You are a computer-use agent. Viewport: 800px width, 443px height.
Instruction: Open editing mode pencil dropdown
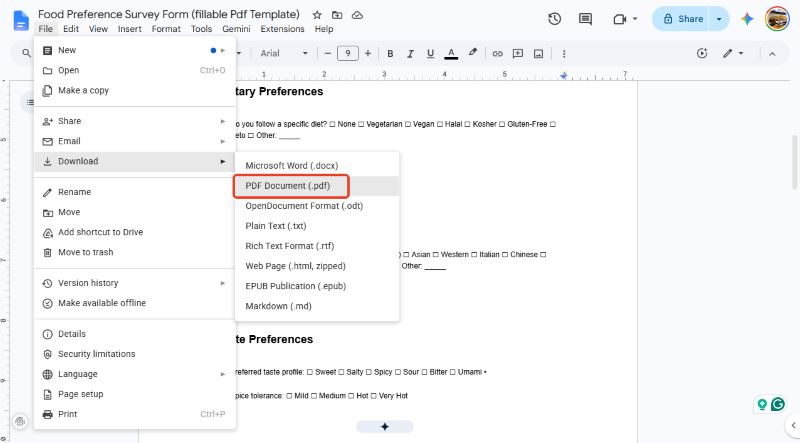point(733,53)
